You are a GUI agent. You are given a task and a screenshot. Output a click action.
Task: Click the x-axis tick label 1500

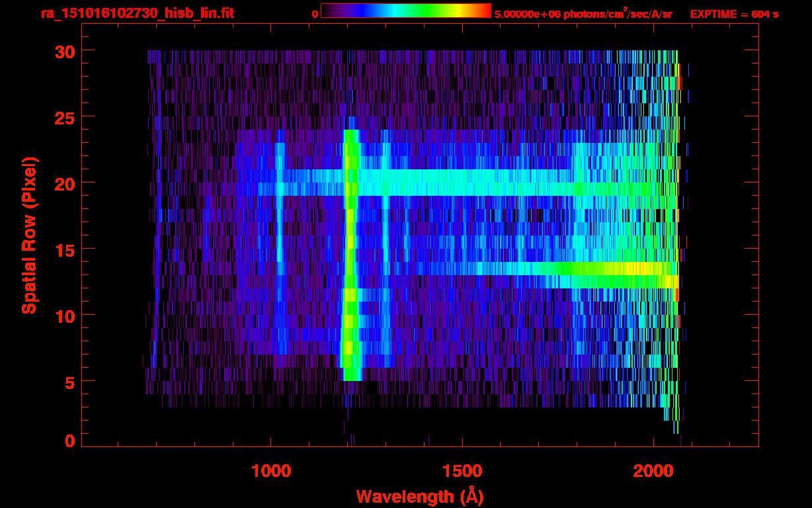(x=462, y=471)
